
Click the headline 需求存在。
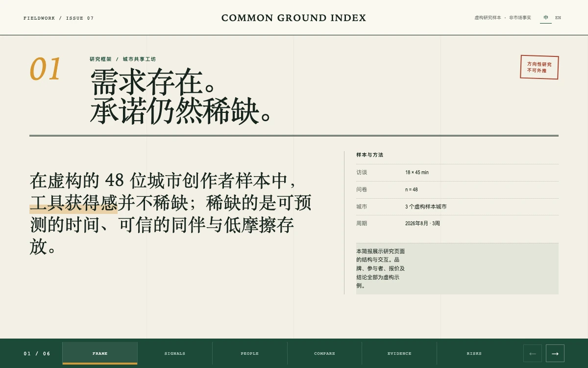tap(153, 82)
